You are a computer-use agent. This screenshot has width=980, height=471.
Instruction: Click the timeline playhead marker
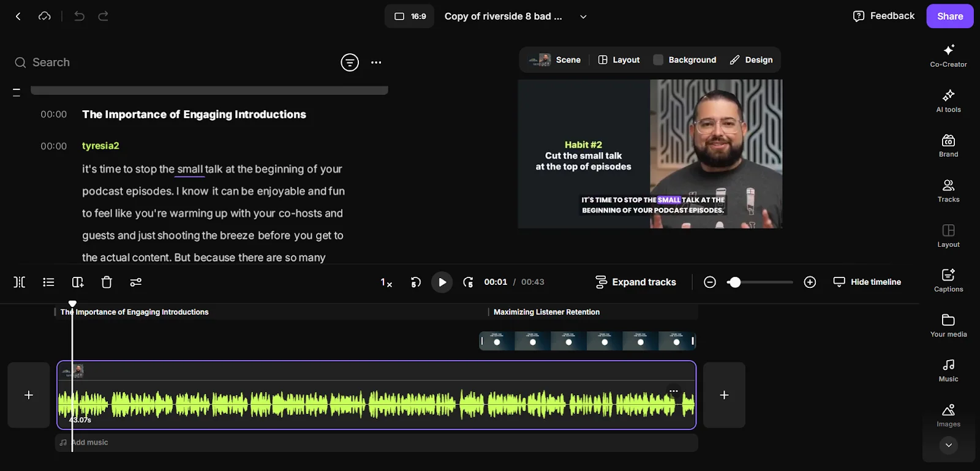[72, 304]
